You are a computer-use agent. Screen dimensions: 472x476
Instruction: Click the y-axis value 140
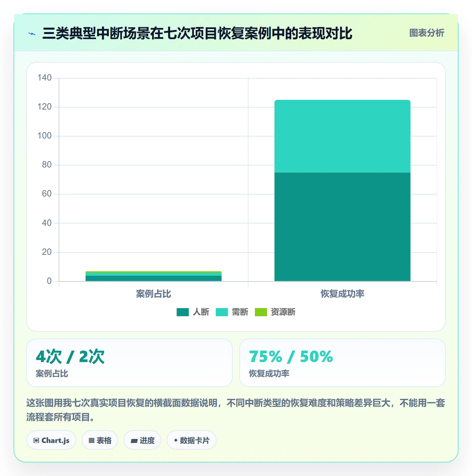[45, 78]
